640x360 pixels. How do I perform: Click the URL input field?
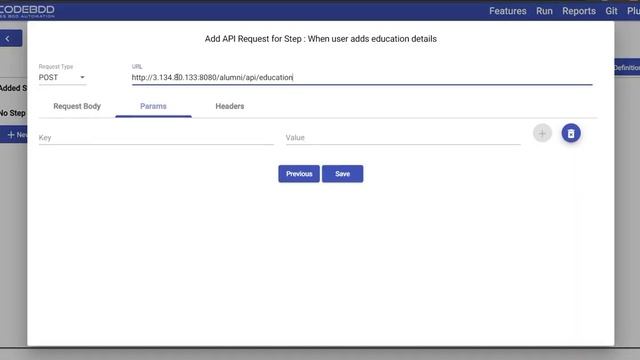click(x=362, y=78)
